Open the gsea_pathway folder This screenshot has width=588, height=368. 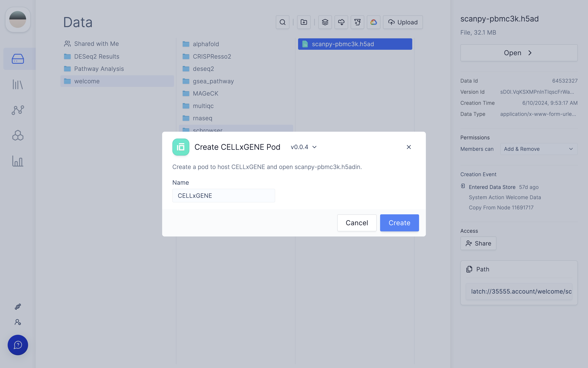pos(236,81)
